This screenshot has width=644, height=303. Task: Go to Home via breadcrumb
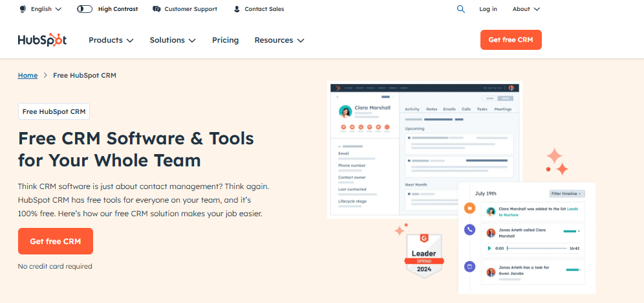(x=28, y=75)
